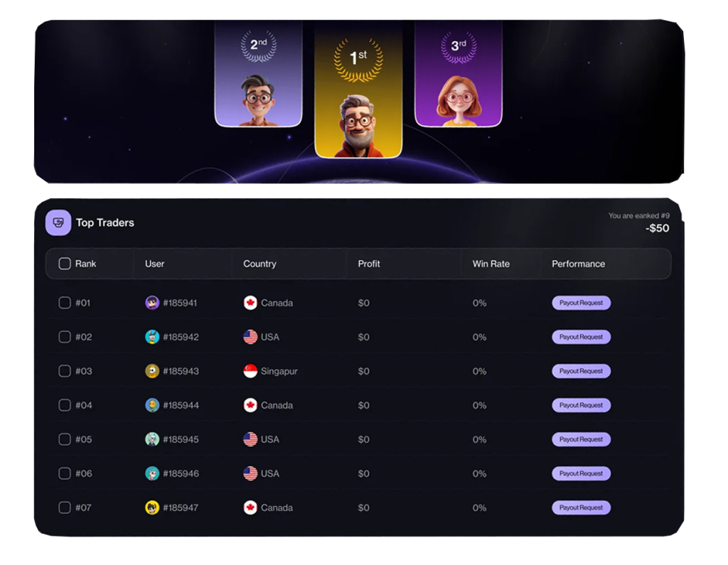Click Canada flag icon in row #07
This screenshot has width=728, height=565.
[250, 507]
